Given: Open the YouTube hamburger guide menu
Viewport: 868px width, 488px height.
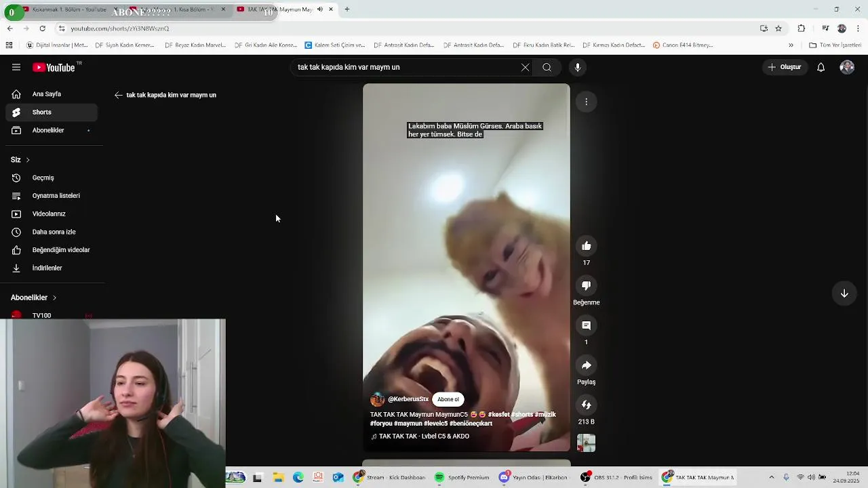Looking at the screenshot, I should (x=16, y=67).
